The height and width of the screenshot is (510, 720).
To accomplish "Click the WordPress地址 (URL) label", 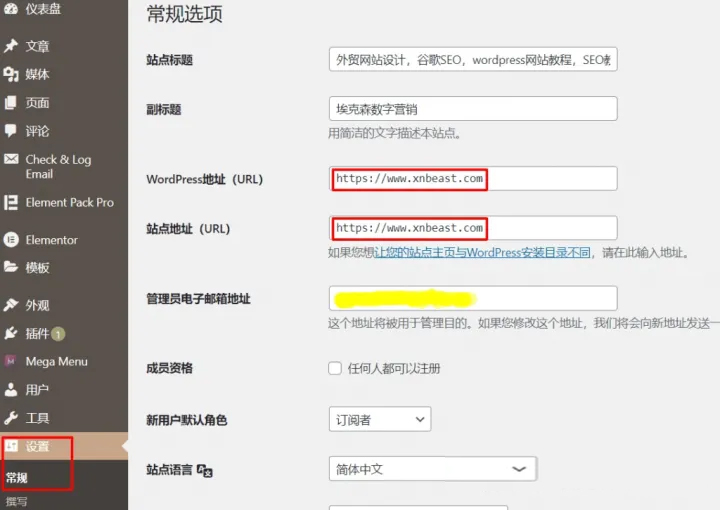I will tap(204, 179).
